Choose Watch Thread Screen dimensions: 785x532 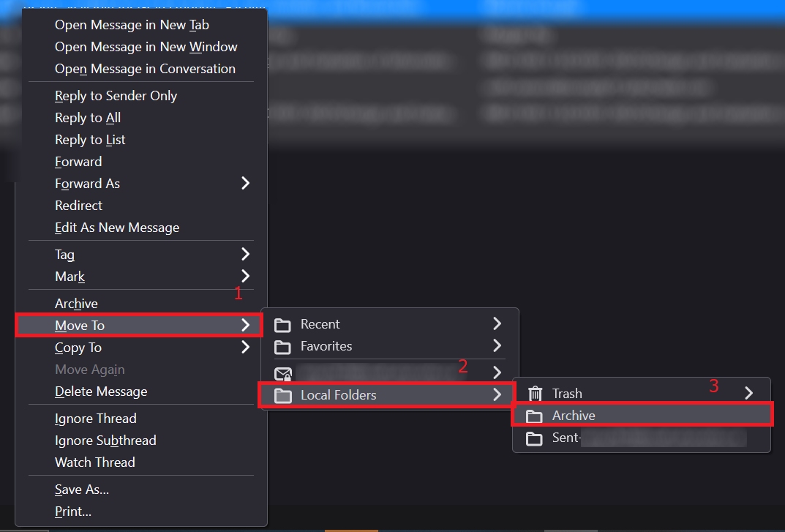point(141,463)
